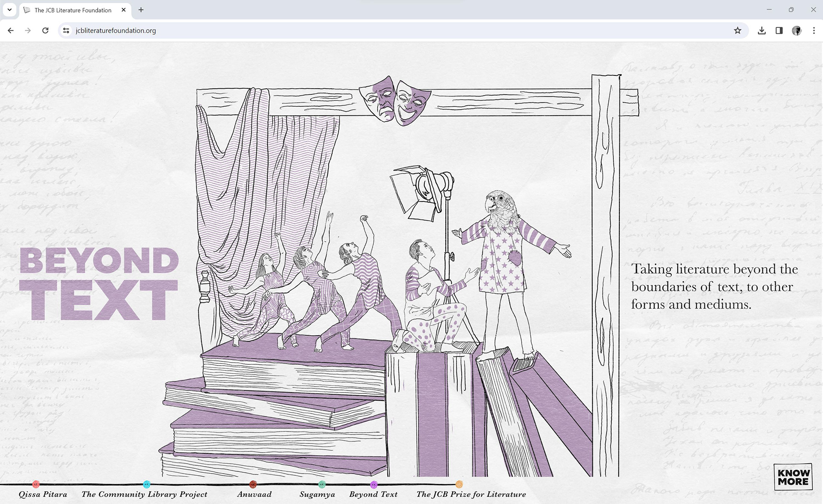This screenshot has height=504, width=823.
Task: Click the red Qissa Pitara timeline dot
Action: (x=36, y=484)
